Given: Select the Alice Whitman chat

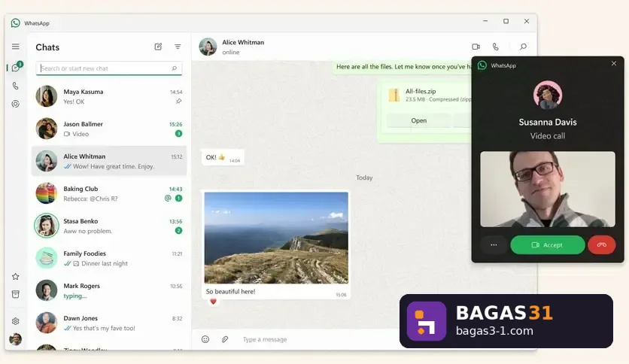Looking at the screenshot, I should coord(108,161).
